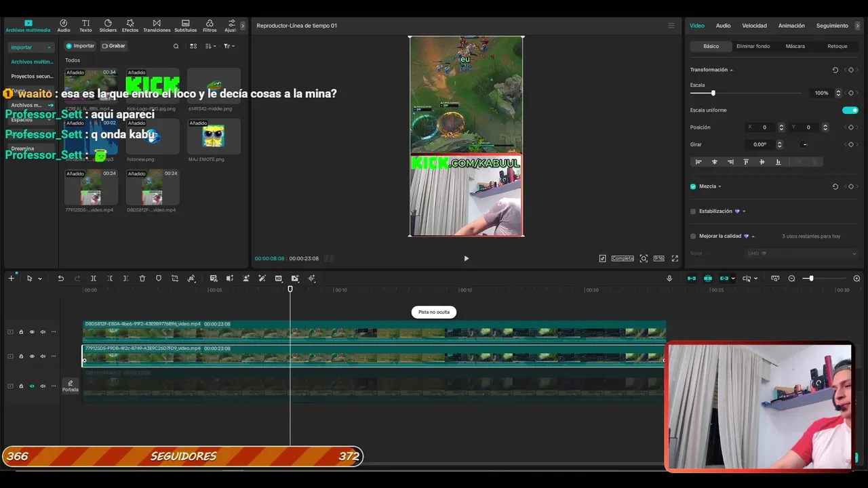Viewport: 868px width, 488px height.
Task: Click the add track plus icon
Action: (x=11, y=279)
